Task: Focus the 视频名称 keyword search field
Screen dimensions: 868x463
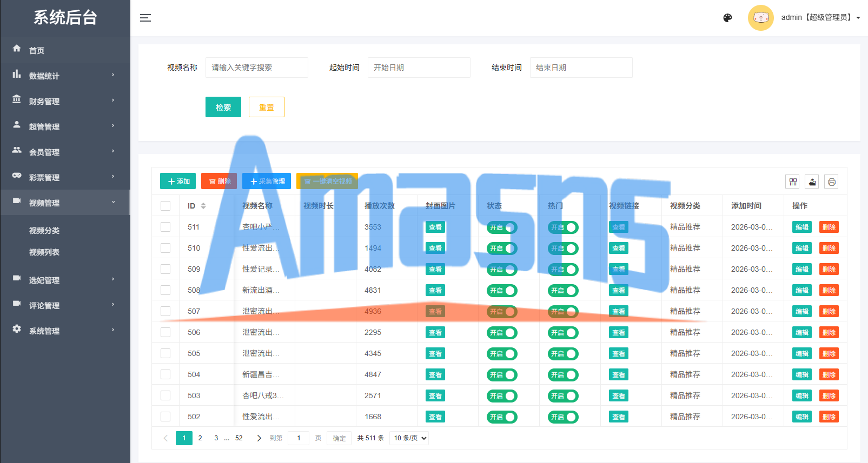Action: tap(257, 68)
